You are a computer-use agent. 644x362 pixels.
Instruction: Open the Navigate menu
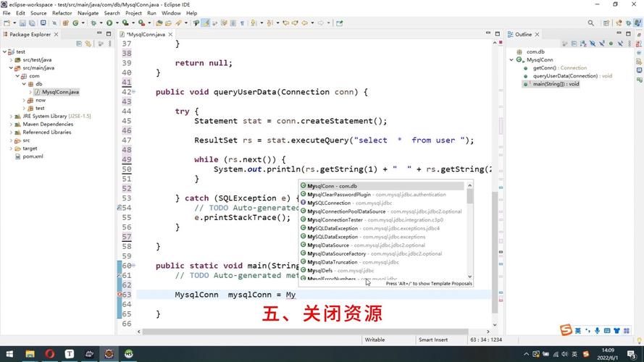pos(88,13)
